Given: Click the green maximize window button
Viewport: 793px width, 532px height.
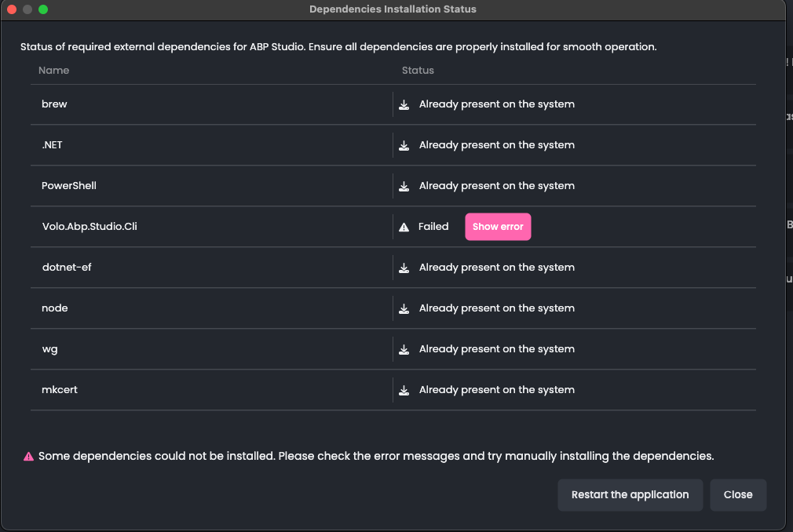Looking at the screenshot, I should point(43,9).
